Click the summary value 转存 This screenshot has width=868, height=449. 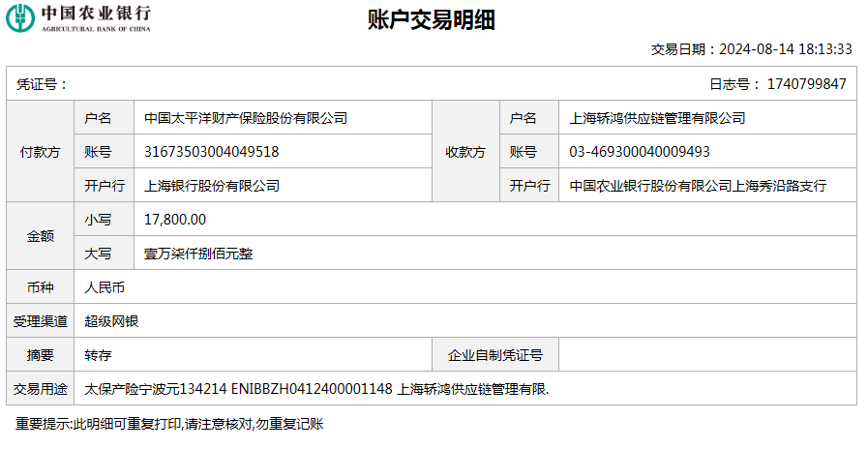tap(98, 355)
